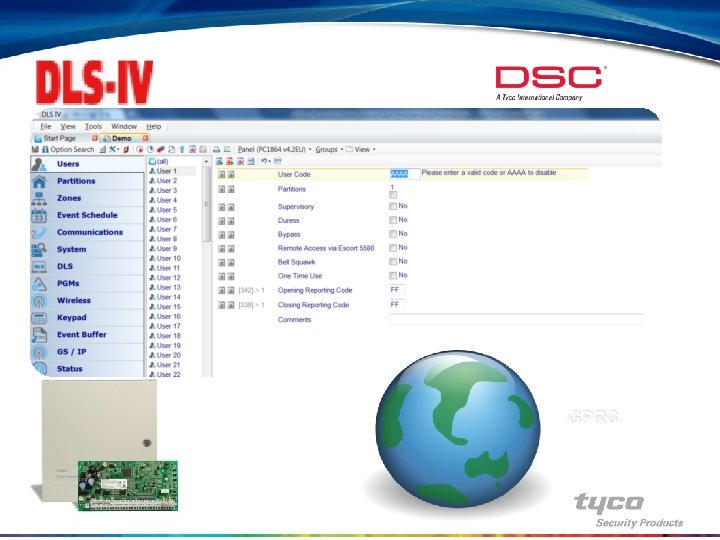Toggle the Bypass checkbox
Screen dimensions: 720x540
(393, 234)
